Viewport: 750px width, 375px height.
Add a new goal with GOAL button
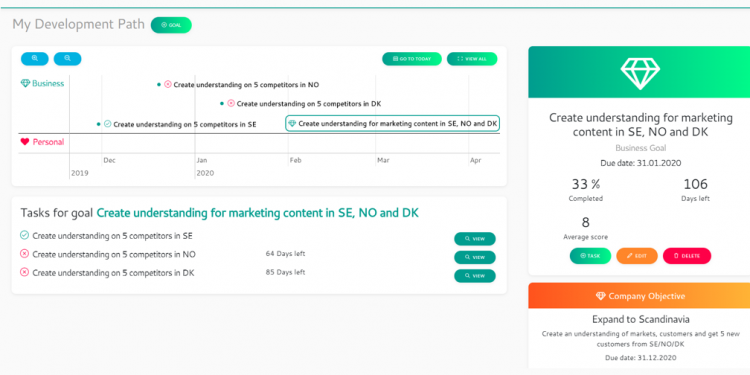171,25
